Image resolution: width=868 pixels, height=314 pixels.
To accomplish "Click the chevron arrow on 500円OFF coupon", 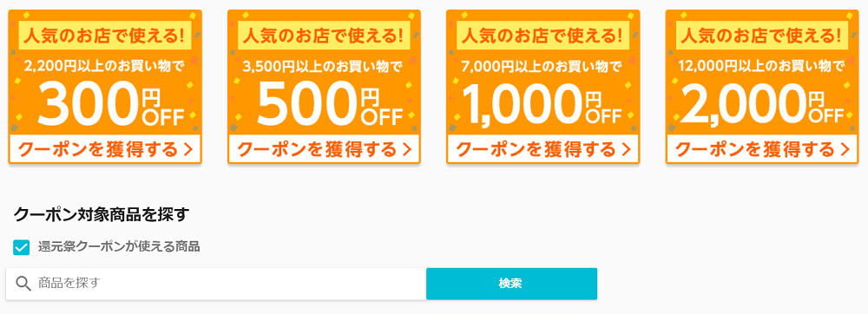I will coord(407,149).
